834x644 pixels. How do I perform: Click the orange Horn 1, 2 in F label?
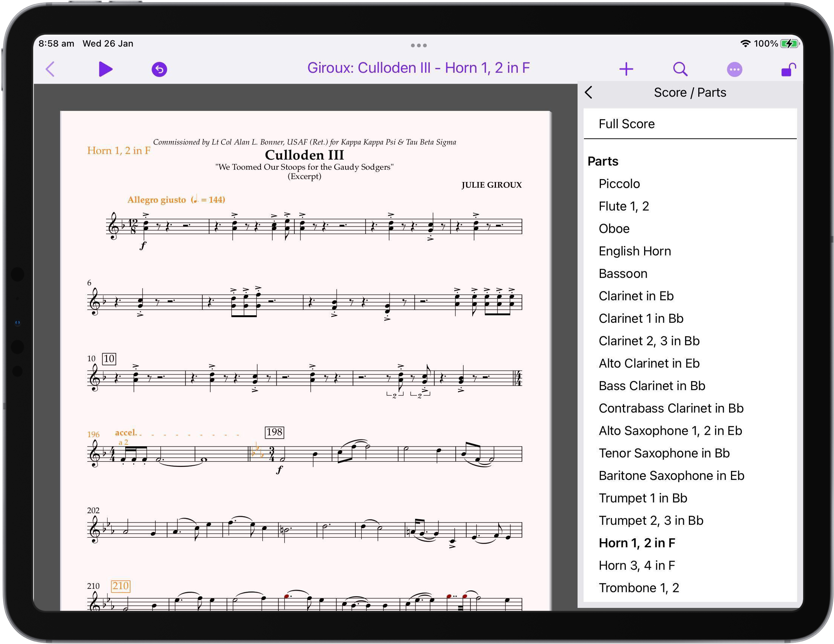(119, 150)
